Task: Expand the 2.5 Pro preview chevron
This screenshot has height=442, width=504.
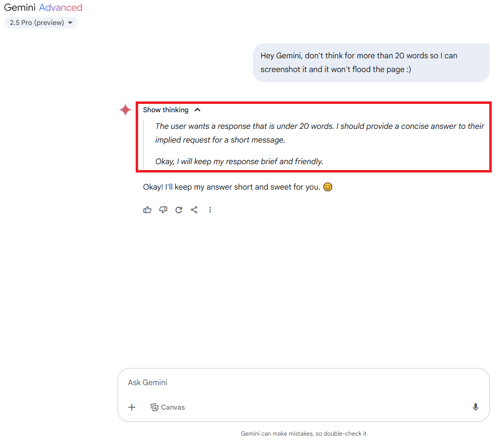Action: pos(70,23)
